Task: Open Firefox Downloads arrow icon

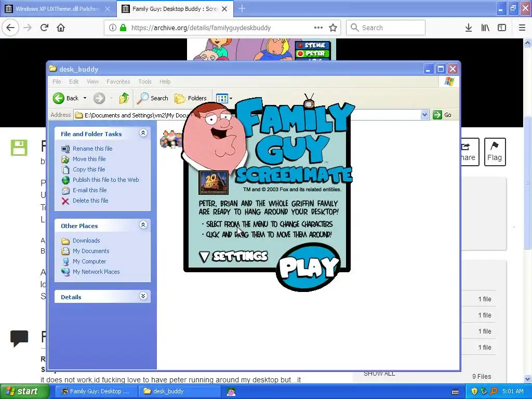Action: [469, 28]
